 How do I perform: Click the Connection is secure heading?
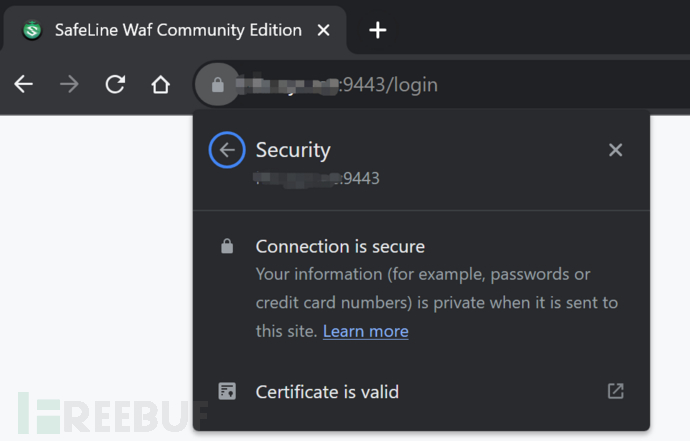340,246
